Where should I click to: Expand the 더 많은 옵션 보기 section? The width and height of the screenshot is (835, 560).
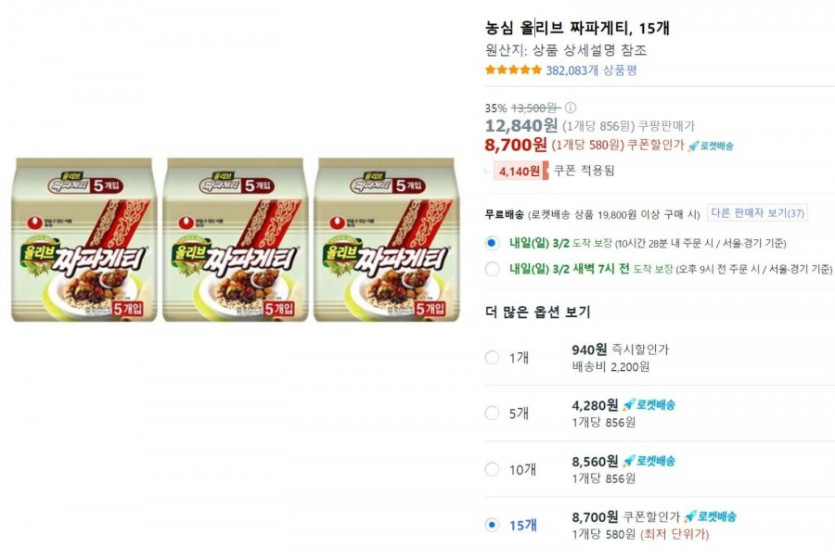[538, 312]
